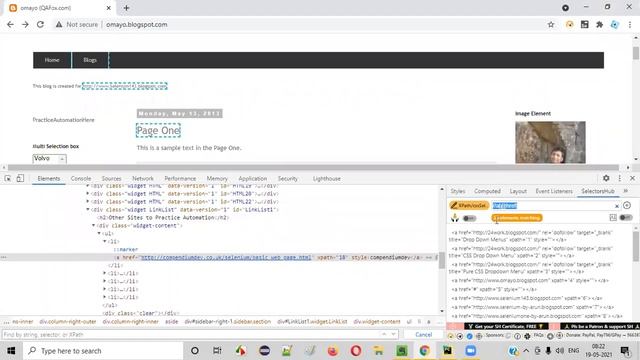Click the Home menu item on the page
Screen dimensions: 640x360
[x=52, y=60]
